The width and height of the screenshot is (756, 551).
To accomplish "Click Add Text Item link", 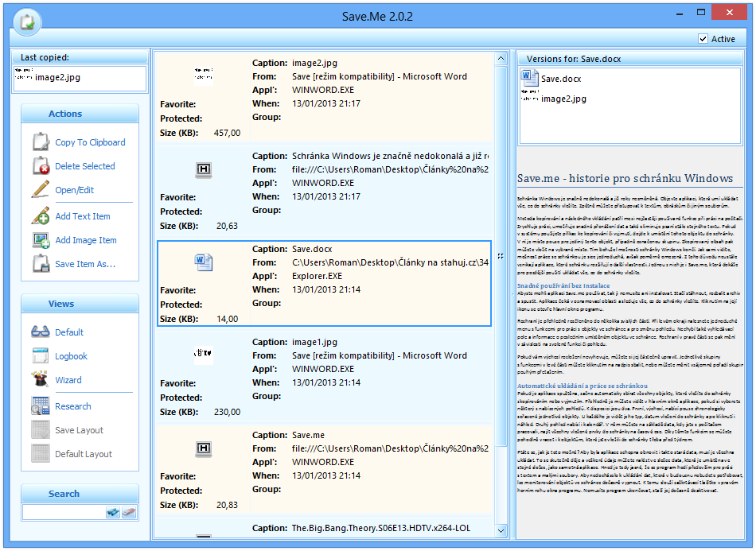I will (x=83, y=216).
